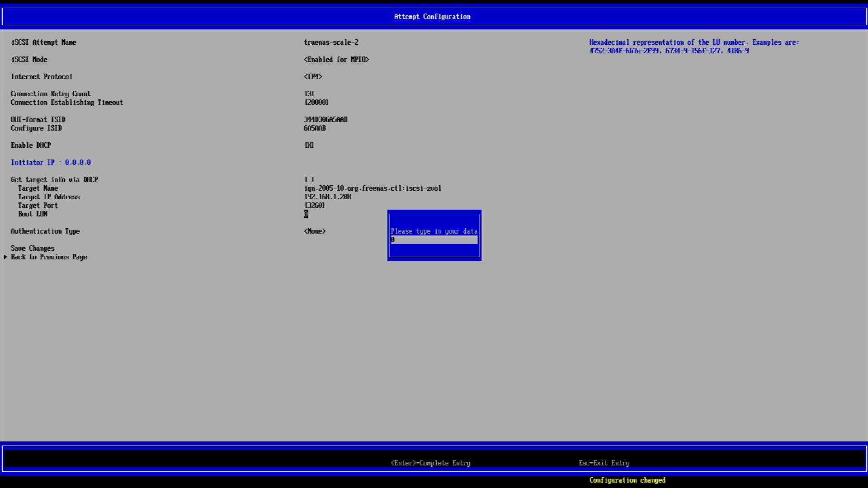Open the Authentication Type None selector
Image resolution: width=868 pixels, height=488 pixels.
coord(315,231)
